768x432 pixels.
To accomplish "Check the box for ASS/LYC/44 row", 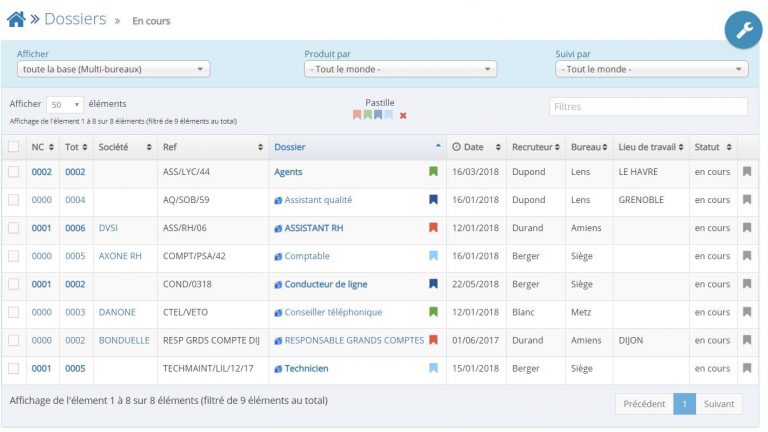I will pos(14,171).
